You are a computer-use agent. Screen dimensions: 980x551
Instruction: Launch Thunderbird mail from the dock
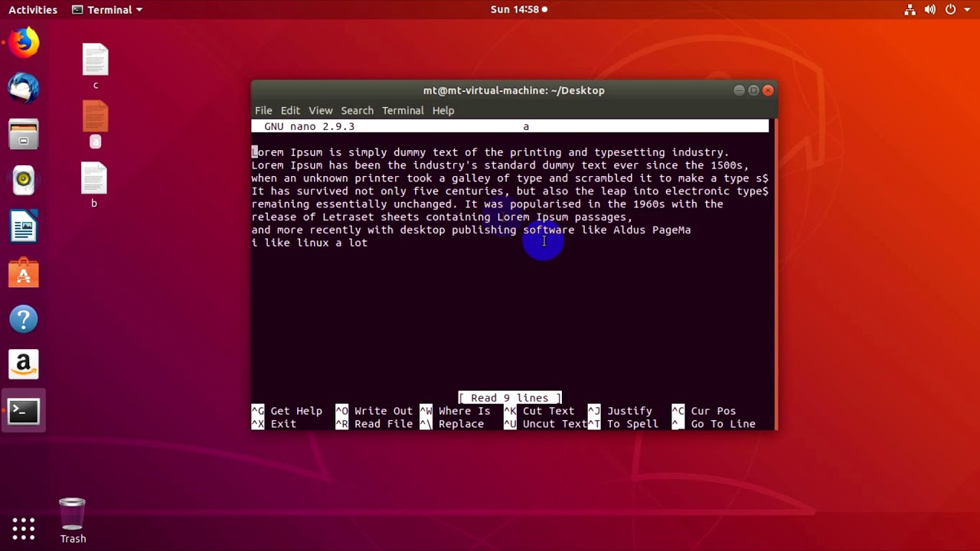(x=24, y=88)
